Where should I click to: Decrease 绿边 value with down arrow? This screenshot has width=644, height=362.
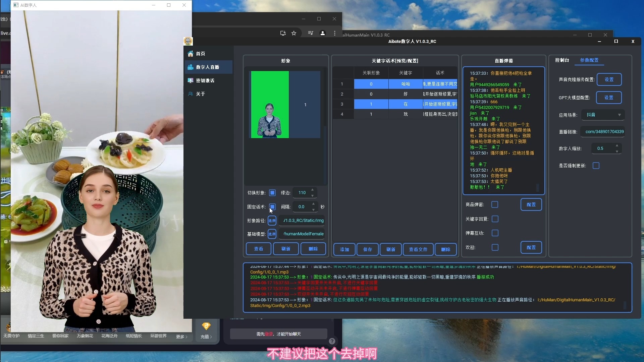[312, 195]
